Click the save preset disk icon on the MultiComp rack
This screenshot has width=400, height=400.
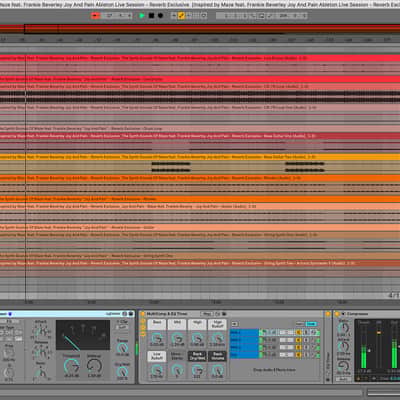click(224, 314)
